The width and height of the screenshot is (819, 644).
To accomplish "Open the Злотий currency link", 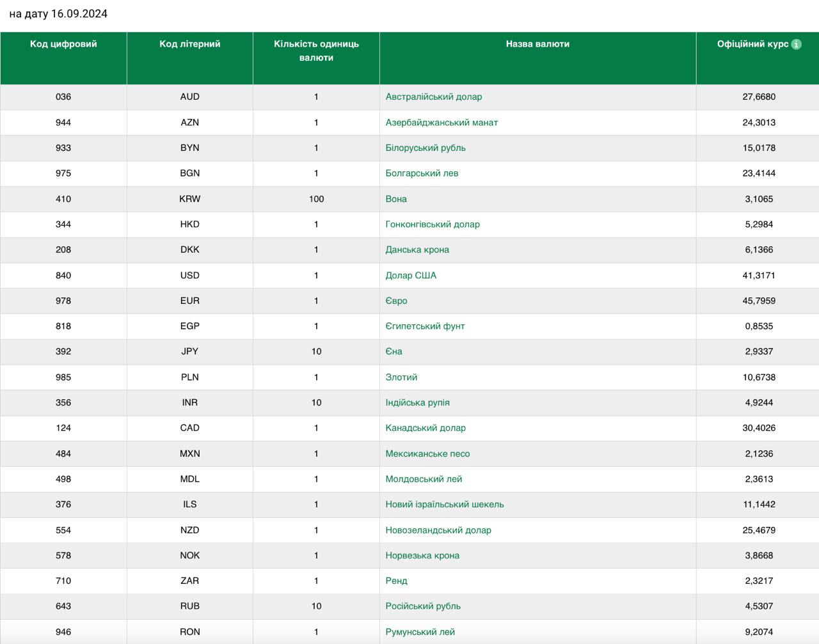I will 401,377.
